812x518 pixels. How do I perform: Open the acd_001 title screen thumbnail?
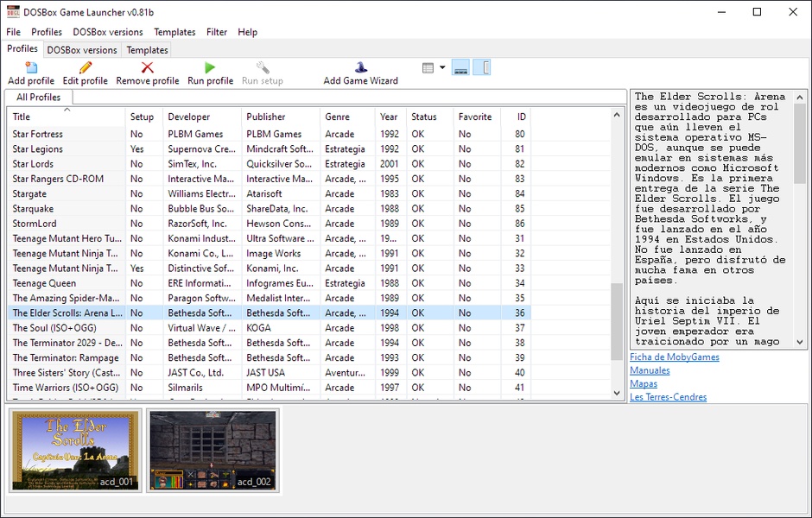[x=74, y=450]
